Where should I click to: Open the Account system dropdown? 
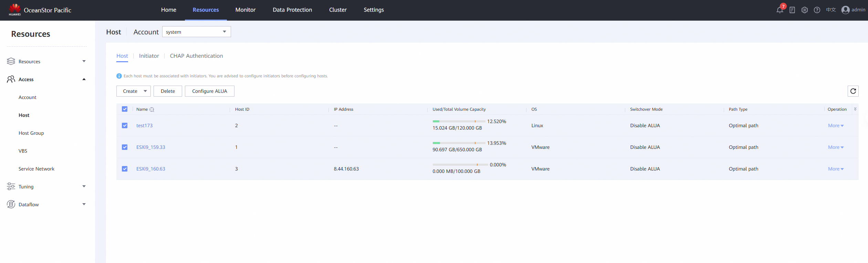[x=196, y=32]
